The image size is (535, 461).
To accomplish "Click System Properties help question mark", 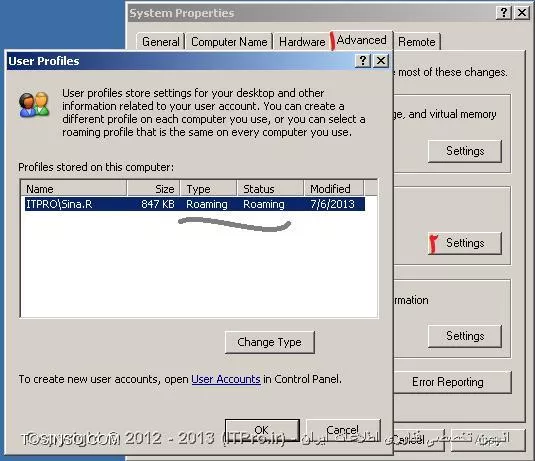I will [504, 13].
